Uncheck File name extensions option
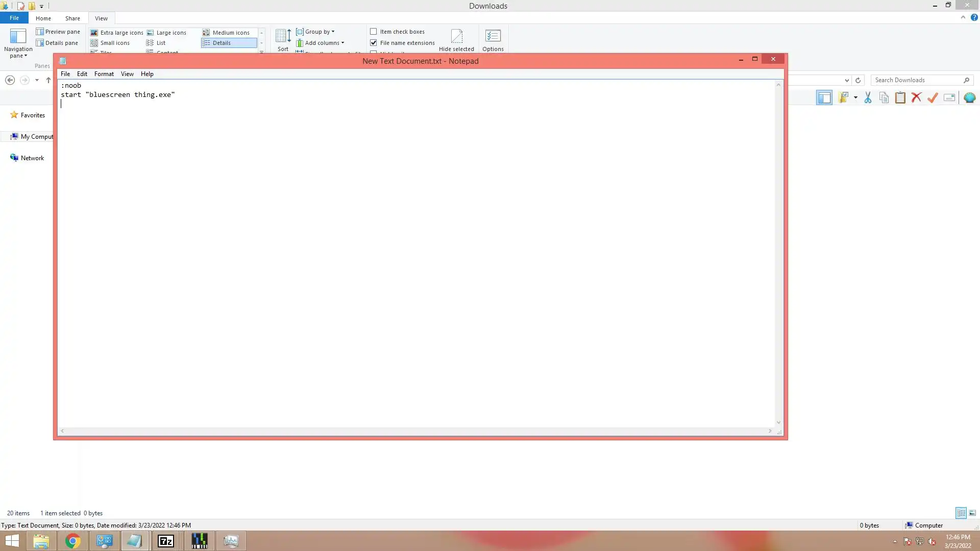 pos(374,43)
